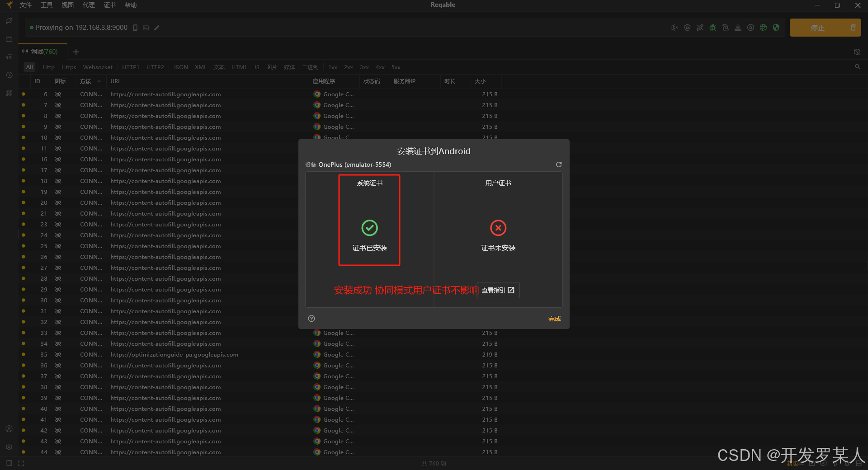The image size is (868, 470).
Task: Select the Websocket filter
Action: click(98, 67)
